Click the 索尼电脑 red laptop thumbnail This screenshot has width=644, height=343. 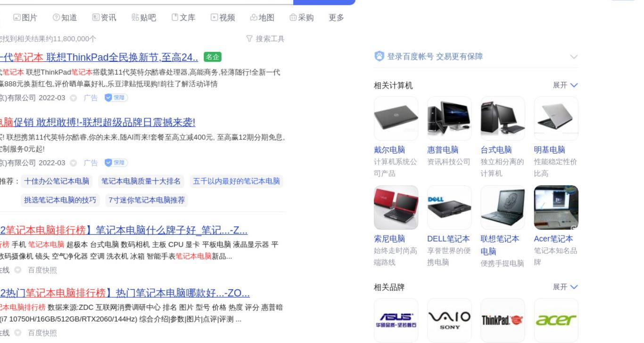click(x=396, y=207)
